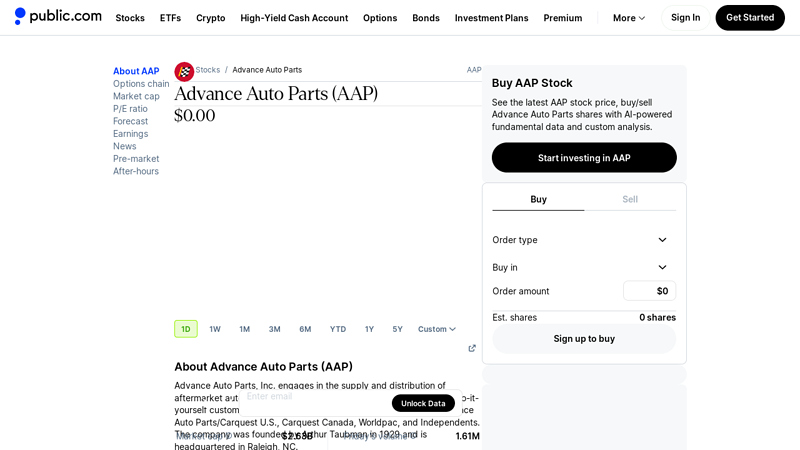Click the Unlock Data button

click(423, 404)
